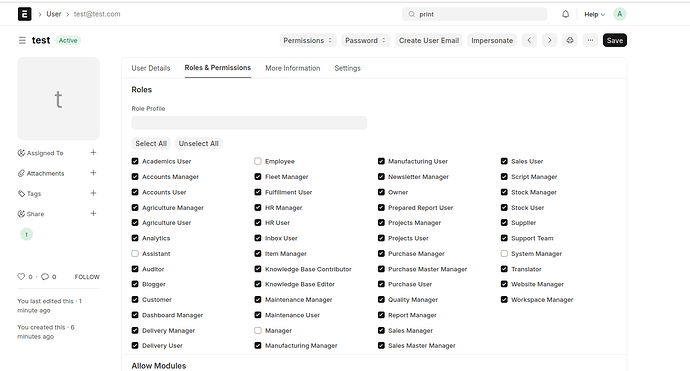Click the ERPNext home logo
690x371 pixels.
25,14
